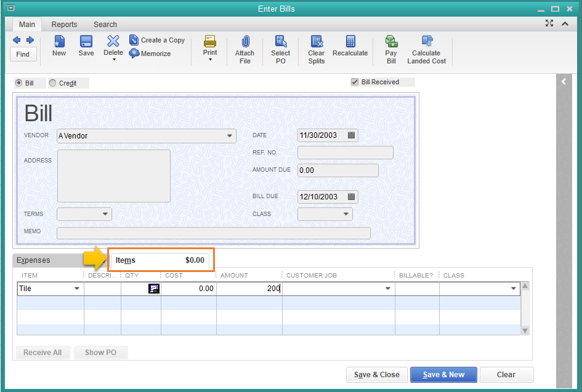
Task: Click the Print icon
Action: pos(210,41)
